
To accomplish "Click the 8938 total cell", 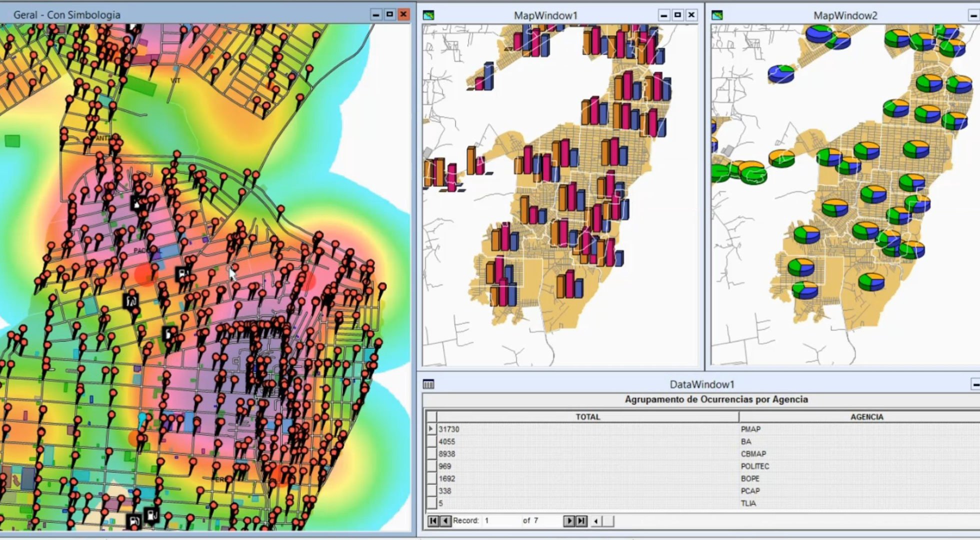I will [x=587, y=454].
